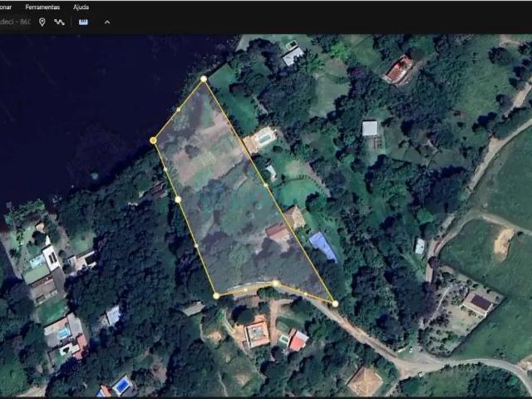The width and height of the screenshot is (532, 399).
Task: Collapse the toolbar with the up chevron
Action: tap(106, 22)
